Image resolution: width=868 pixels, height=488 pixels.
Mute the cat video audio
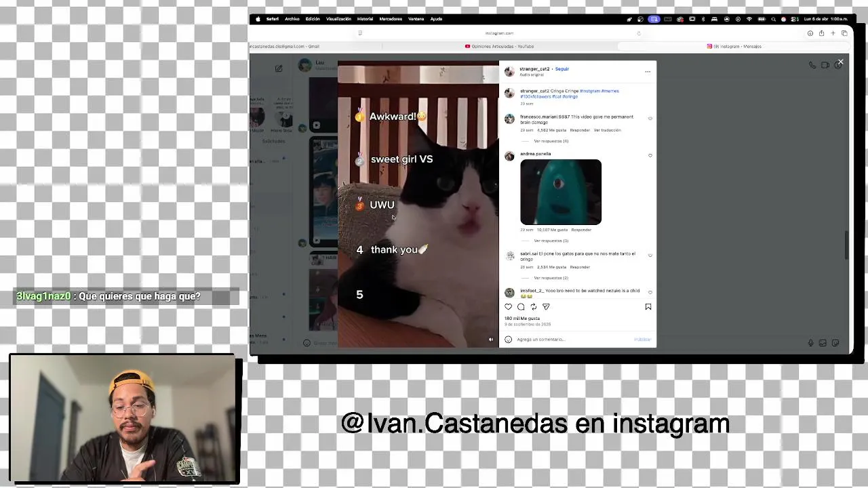pos(491,340)
